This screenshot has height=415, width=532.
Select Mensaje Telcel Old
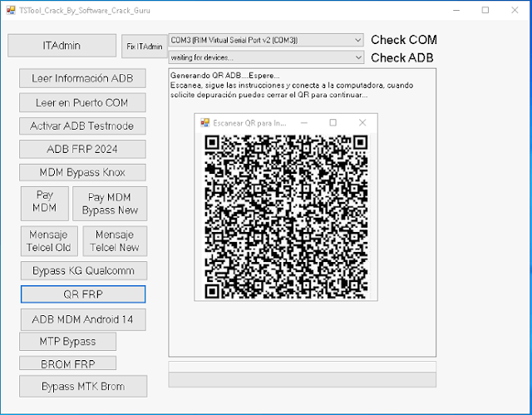[x=49, y=241]
